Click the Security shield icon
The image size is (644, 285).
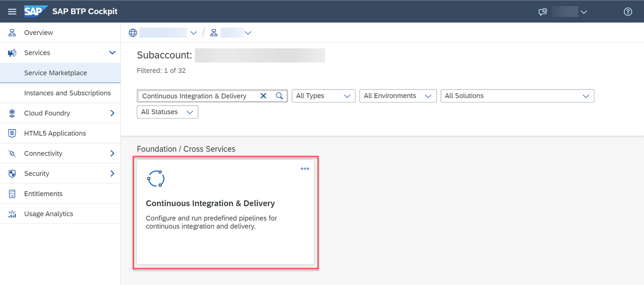point(12,174)
